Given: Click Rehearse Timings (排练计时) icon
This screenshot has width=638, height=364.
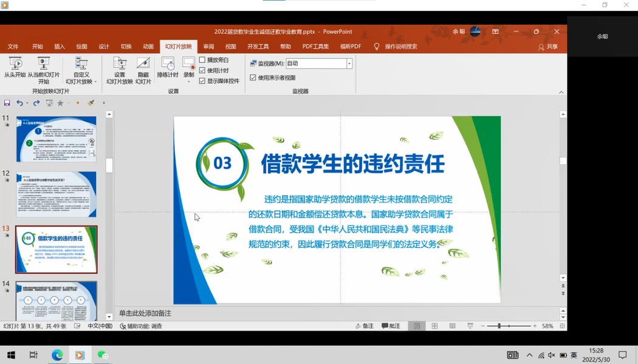Looking at the screenshot, I should coord(168,64).
